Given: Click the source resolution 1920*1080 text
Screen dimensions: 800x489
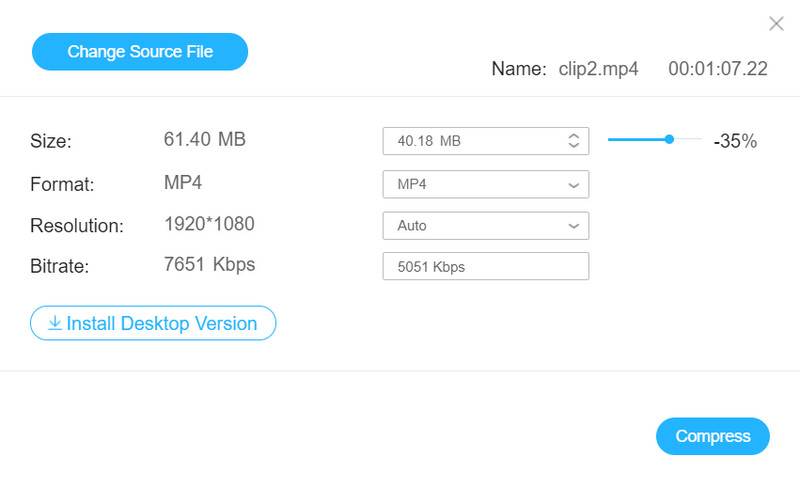Looking at the screenshot, I should (x=209, y=225).
